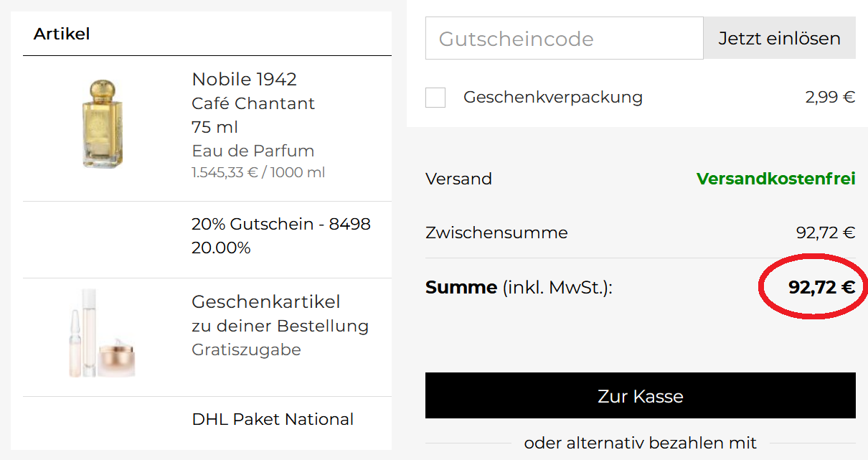Screen dimensions: 868x460
Task: Click the DHL Paket National shipping entry
Action: (273, 419)
